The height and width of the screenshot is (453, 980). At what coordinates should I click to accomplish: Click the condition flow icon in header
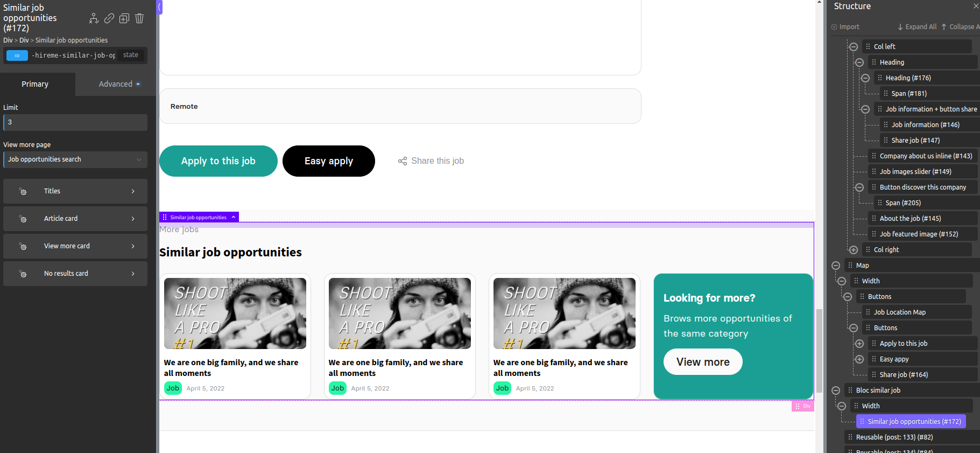pyautogui.click(x=94, y=18)
